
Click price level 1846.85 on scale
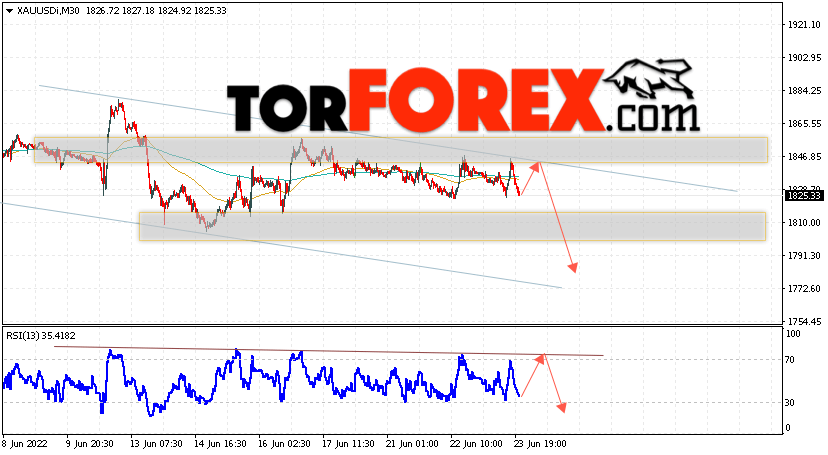pyautogui.click(x=804, y=157)
